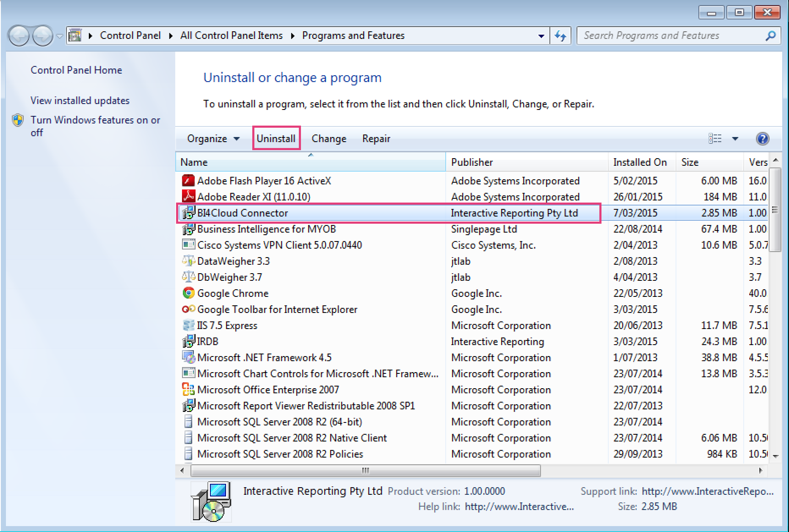Viewport: 789px width, 532px height.
Task: Open the Organize menu
Action: 213,139
